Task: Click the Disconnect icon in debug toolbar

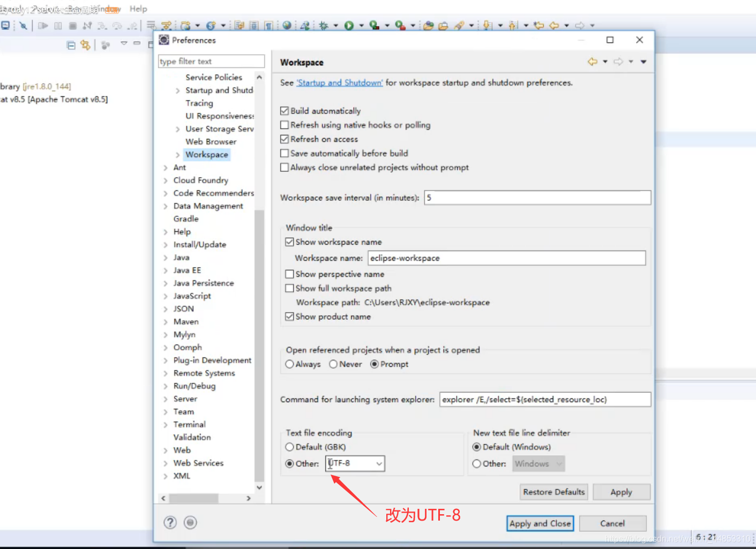Action: [87, 25]
